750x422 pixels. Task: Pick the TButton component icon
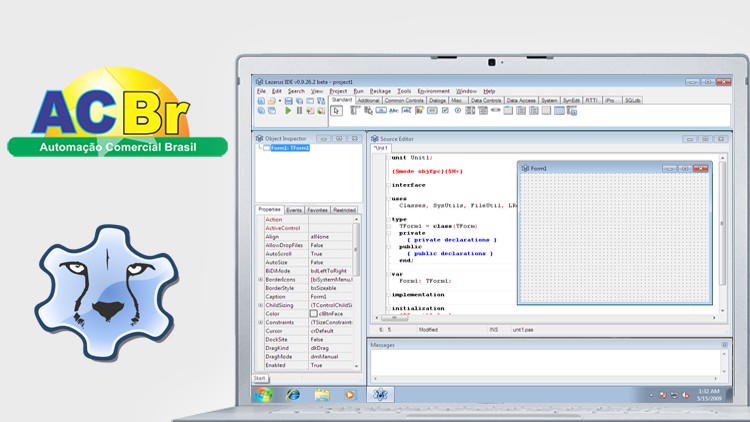(381, 111)
